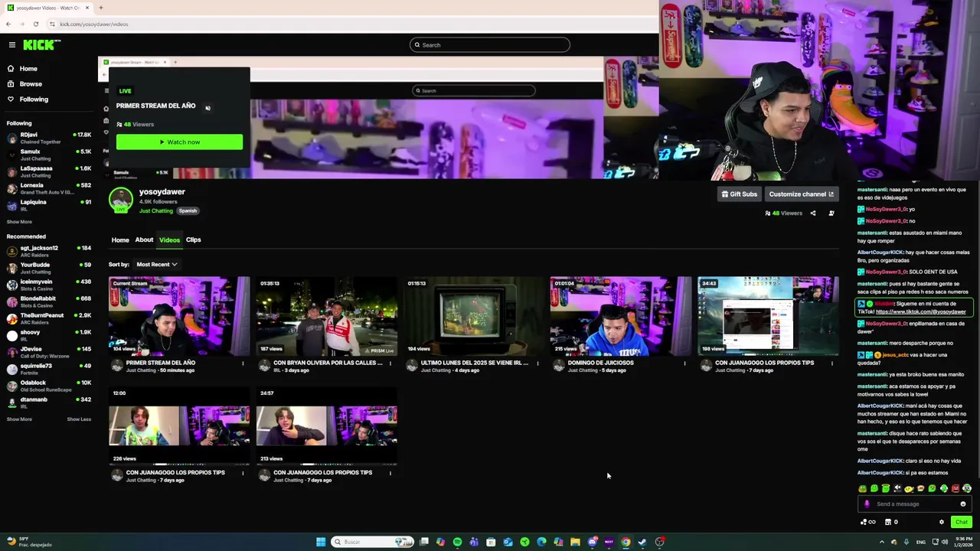Open the yosoydawer channel avatar
This screenshot has width=980, height=551.
[120, 200]
